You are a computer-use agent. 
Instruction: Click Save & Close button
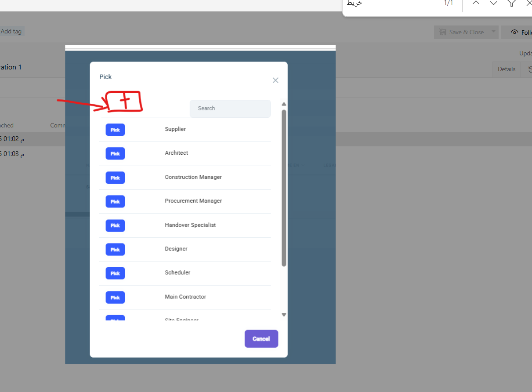tap(462, 32)
